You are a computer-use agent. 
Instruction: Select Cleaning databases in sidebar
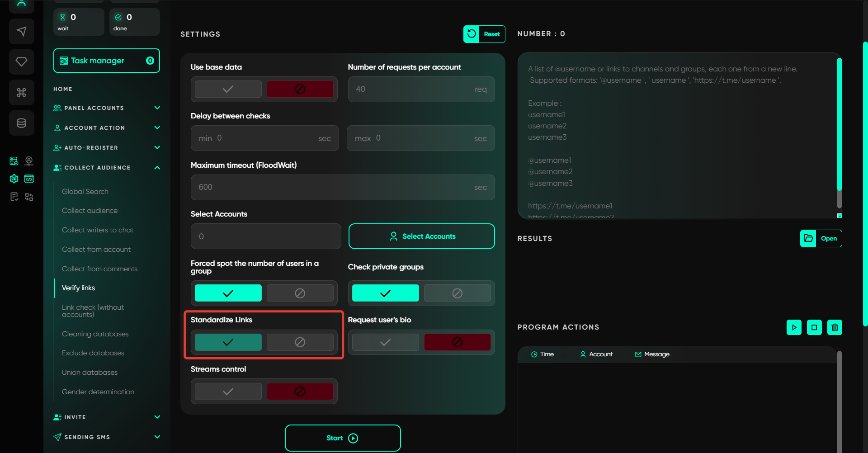(95, 334)
